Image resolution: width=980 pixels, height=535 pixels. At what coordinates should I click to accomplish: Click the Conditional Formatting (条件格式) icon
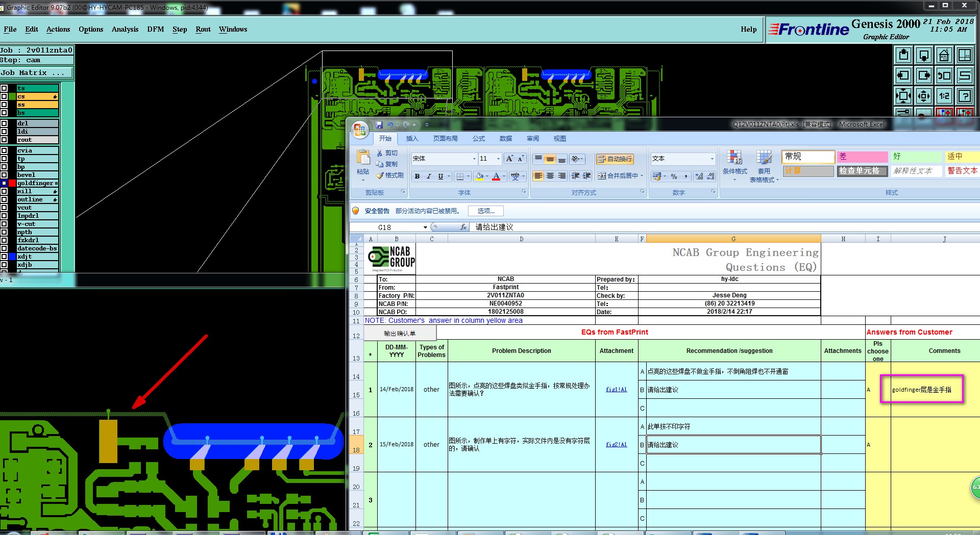(x=734, y=158)
